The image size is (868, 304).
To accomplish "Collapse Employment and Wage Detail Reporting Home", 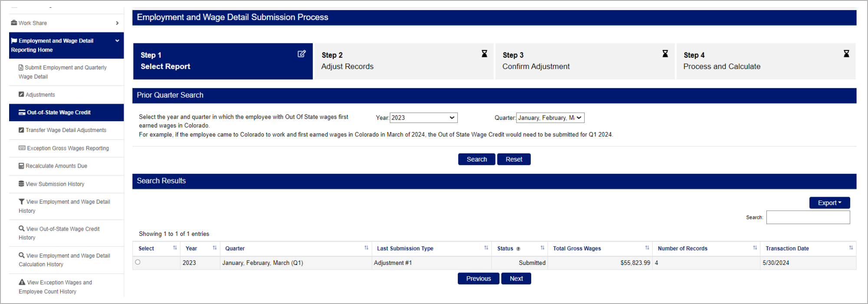I will (117, 41).
